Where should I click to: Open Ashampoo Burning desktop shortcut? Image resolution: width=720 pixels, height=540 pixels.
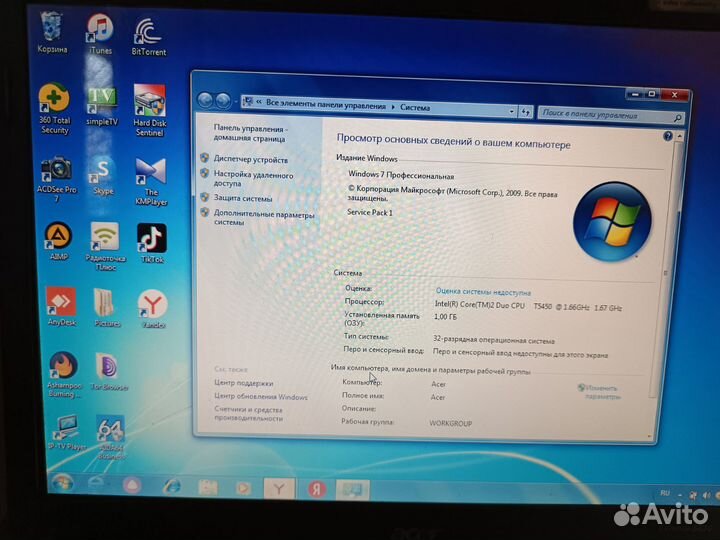tap(63, 375)
